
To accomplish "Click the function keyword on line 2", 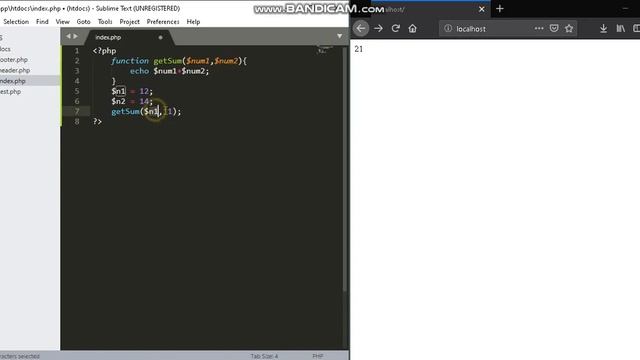I will coord(130,61).
